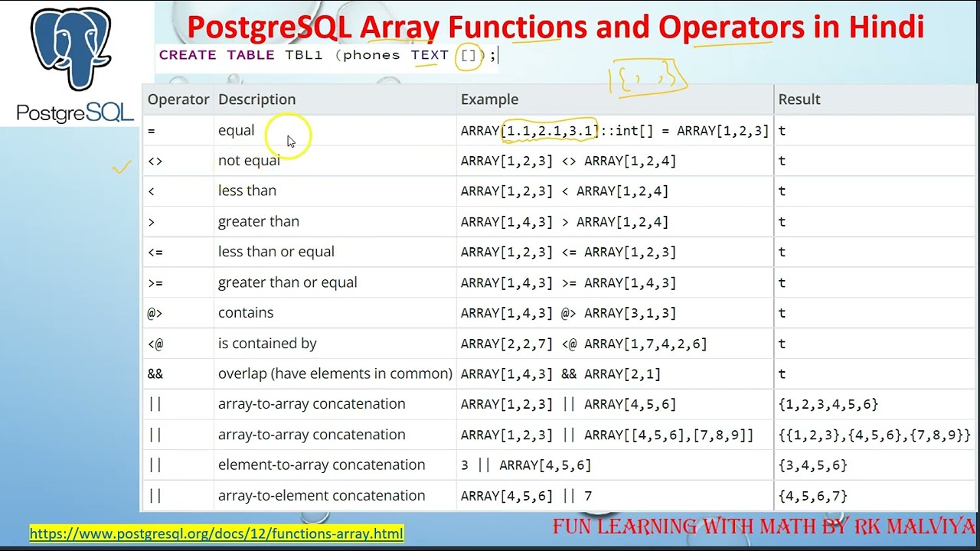This screenshot has height=551, width=980.
Task: Select the Result column header
Action: (x=799, y=99)
